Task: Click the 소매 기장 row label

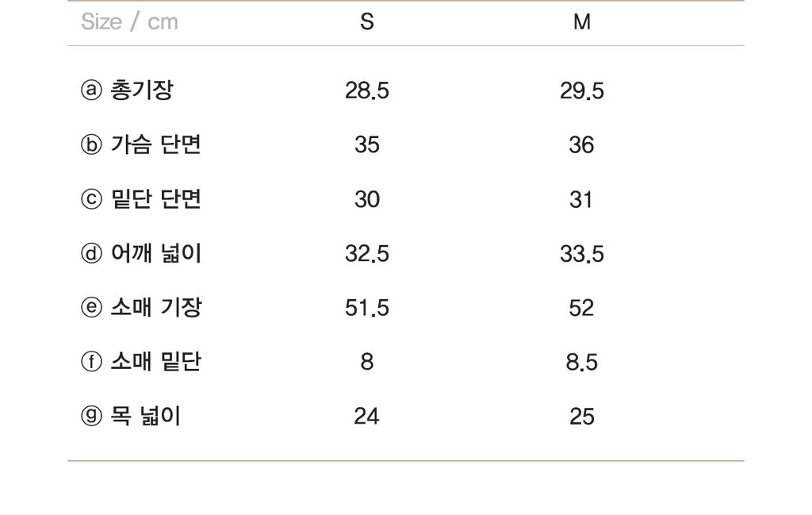Action: pyautogui.click(x=156, y=308)
